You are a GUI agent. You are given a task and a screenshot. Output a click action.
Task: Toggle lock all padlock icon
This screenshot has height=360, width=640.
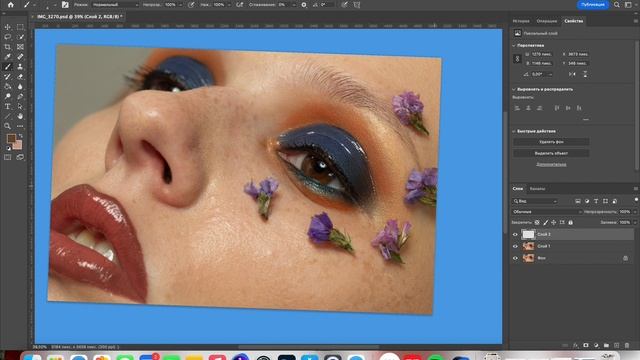click(x=571, y=222)
